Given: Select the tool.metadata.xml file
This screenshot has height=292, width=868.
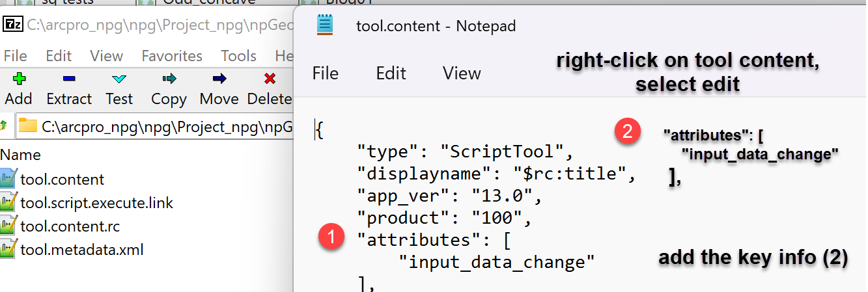Looking at the screenshot, I should pyautogui.click(x=81, y=249).
